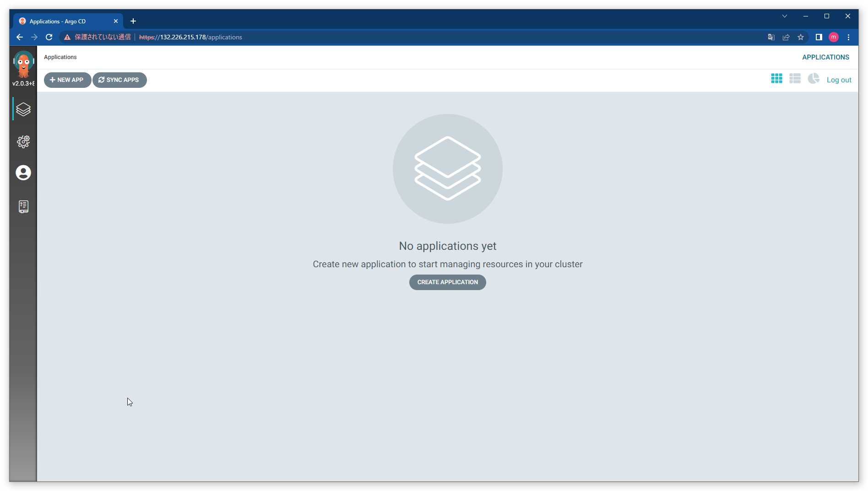Bookmark this page with the star
The width and height of the screenshot is (868, 491).
tap(801, 37)
